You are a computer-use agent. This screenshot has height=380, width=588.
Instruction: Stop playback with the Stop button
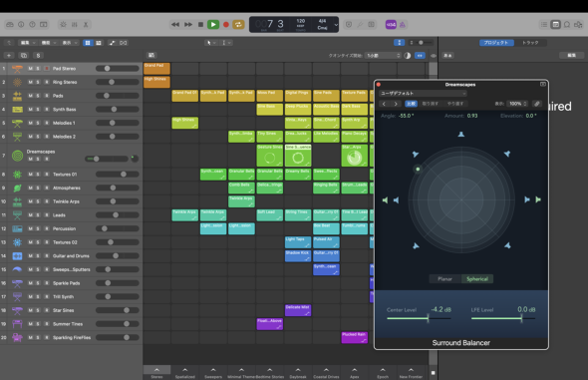pyautogui.click(x=200, y=24)
